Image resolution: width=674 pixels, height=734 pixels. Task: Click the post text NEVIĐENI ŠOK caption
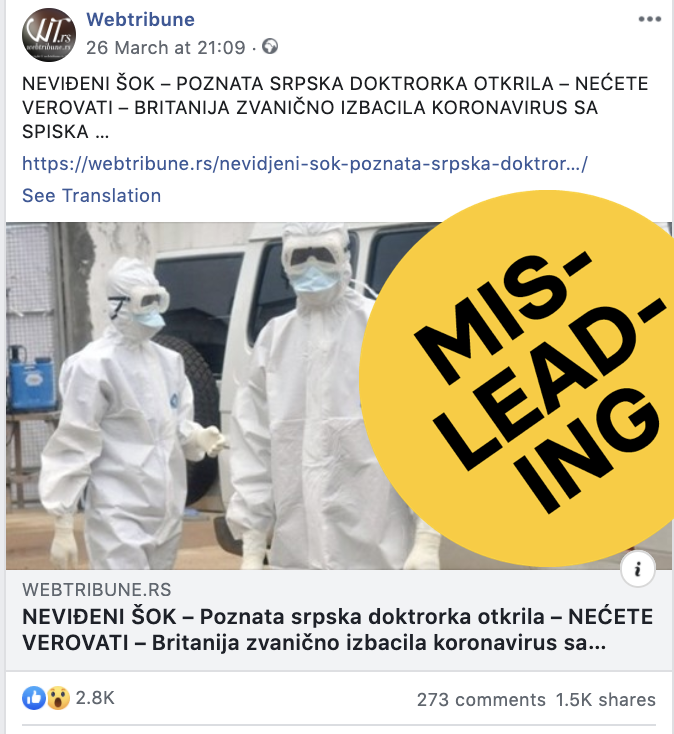click(335, 108)
